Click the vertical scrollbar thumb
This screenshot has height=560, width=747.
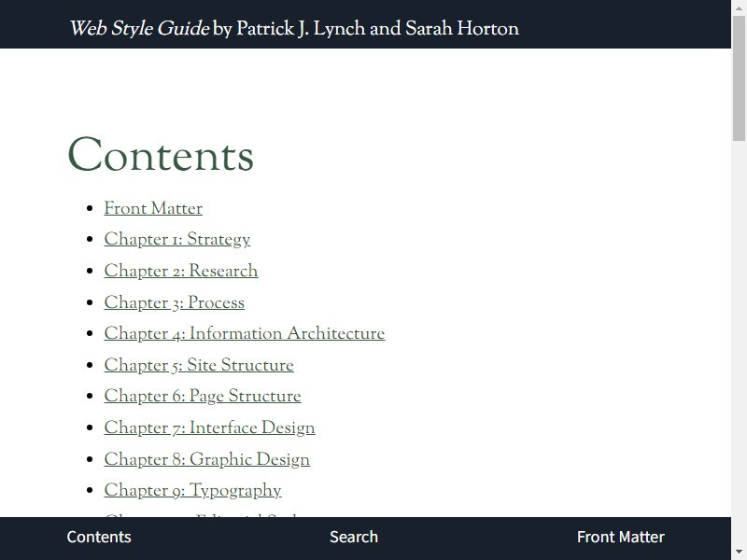pos(739,78)
